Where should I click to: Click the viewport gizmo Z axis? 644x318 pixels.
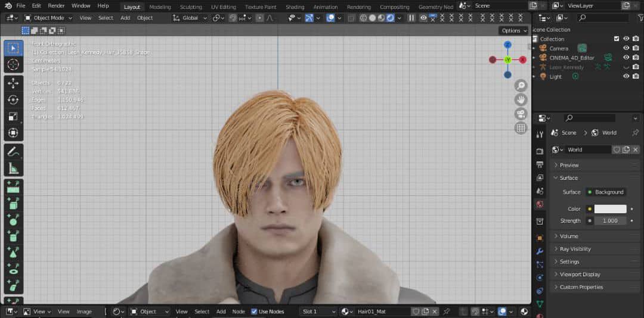click(x=507, y=45)
